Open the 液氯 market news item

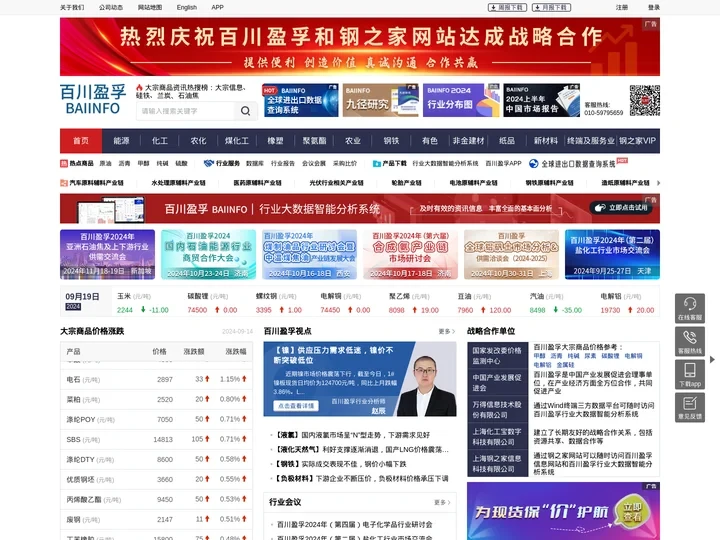click(x=353, y=434)
